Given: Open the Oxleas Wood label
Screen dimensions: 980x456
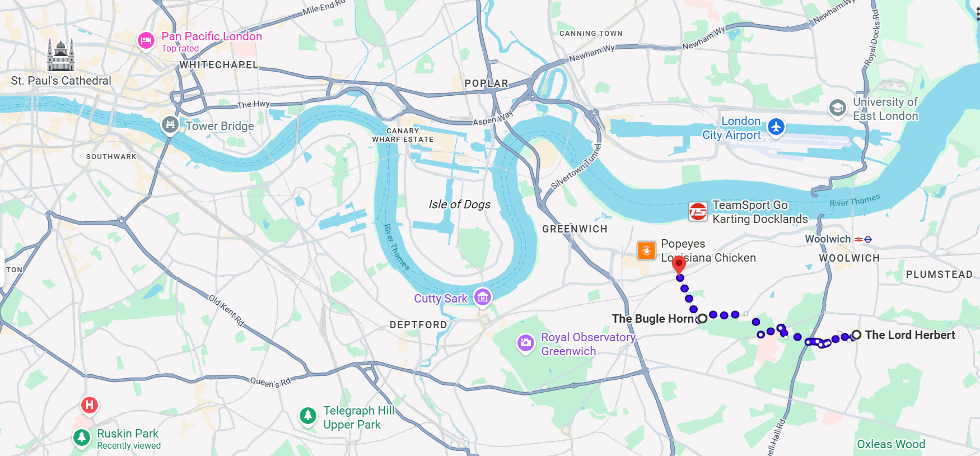Looking at the screenshot, I should coord(891,444).
